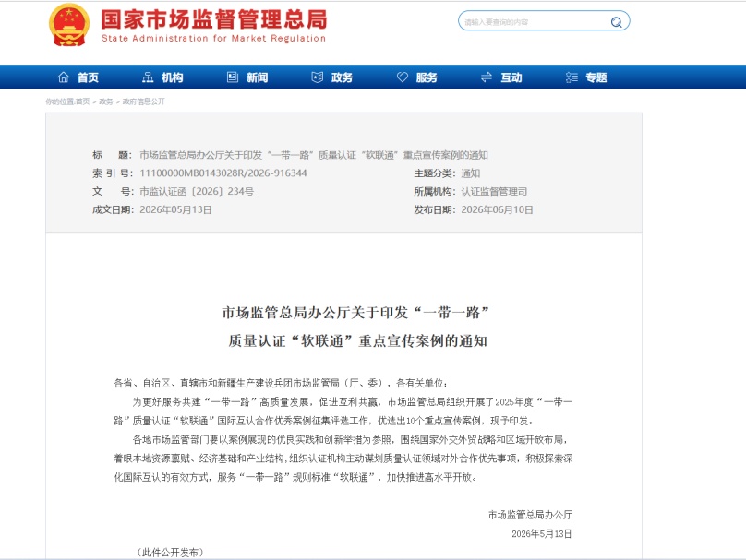Screen dimensions: 746x560
Task: Click the State Administration for Market Regulation text
Action: click(214, 39)
